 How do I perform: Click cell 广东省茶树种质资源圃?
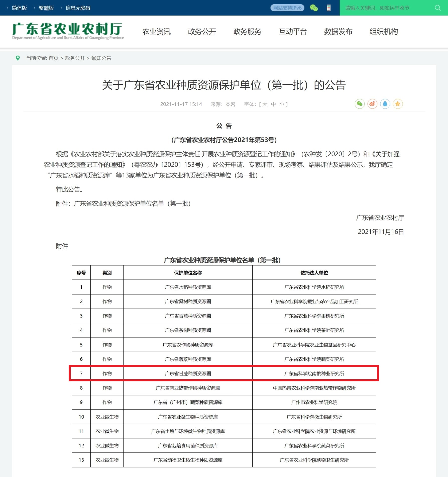point(188,330)
